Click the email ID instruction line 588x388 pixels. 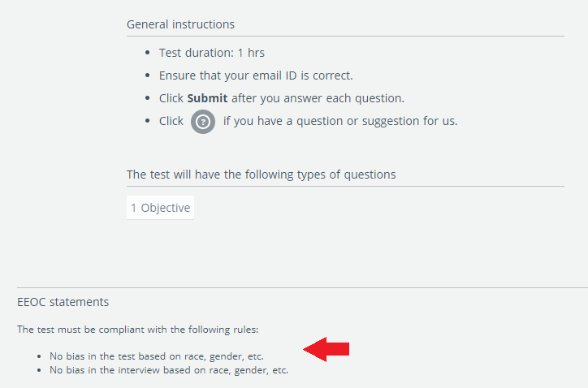click(256, 75)
